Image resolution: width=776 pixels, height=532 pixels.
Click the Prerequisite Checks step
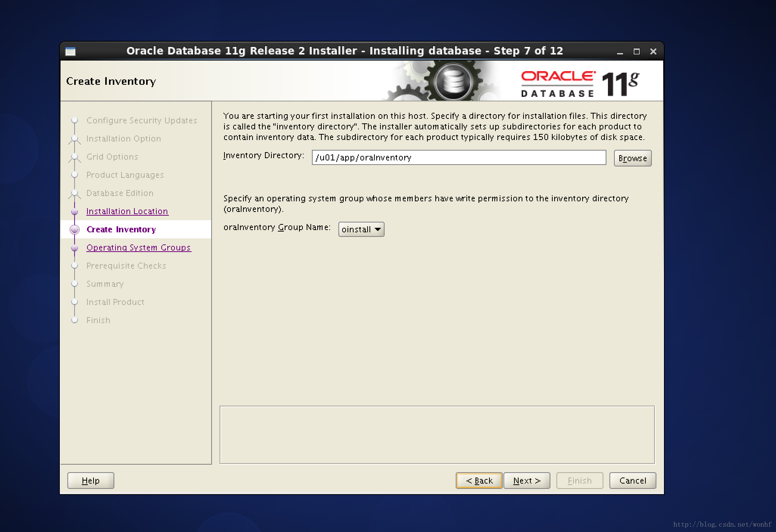pos(126,266)
